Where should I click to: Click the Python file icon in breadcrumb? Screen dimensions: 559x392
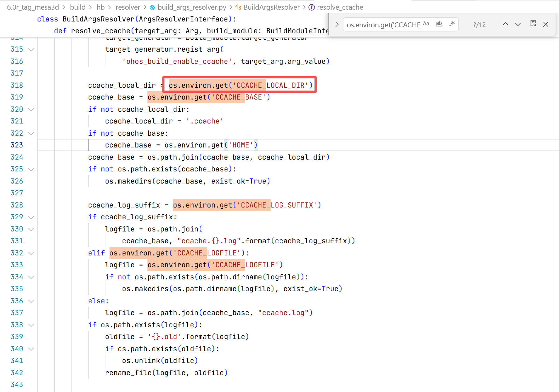tap(152, 7)
